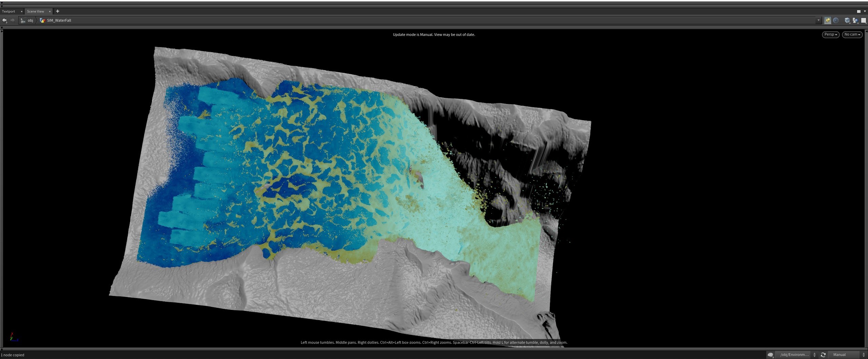The width and height of the screenshot is (868, 359).
Task: Click the '1 node copied' status message
Action: [13, 355]
